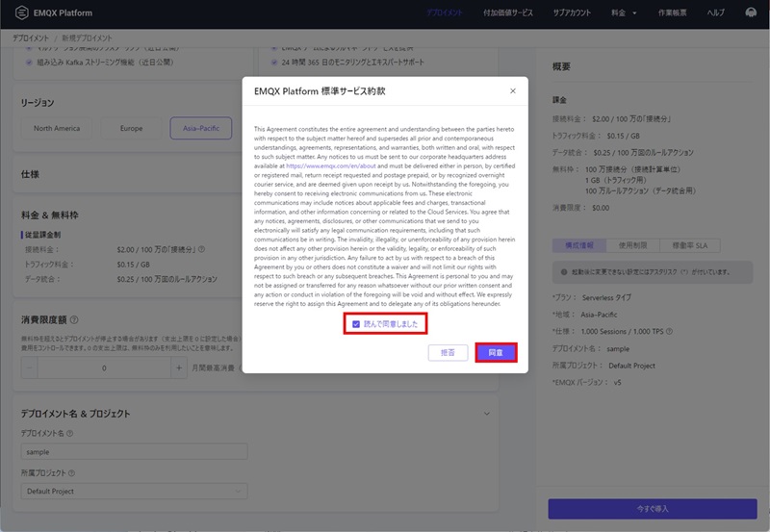Click the Kafka ストリーミング機能 check icon
The width and height of the screenshot is (770, 532).
click(x=29, y=63)
